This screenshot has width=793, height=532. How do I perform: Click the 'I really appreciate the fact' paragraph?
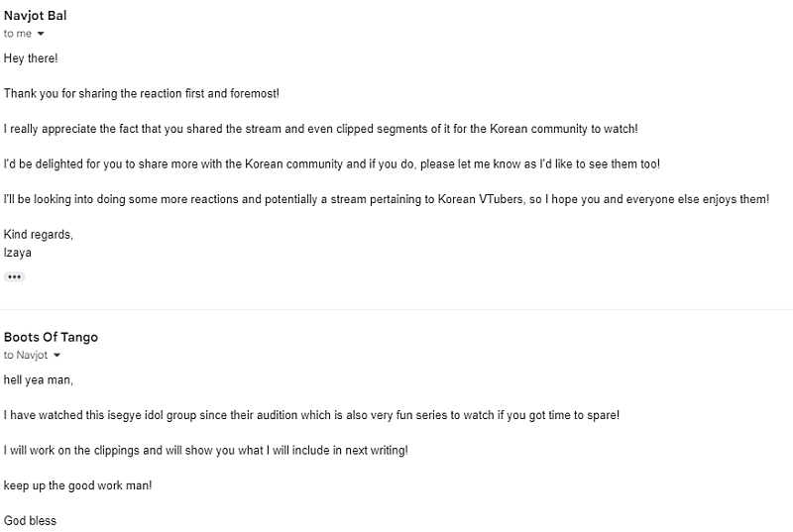[x=321, y=129]
